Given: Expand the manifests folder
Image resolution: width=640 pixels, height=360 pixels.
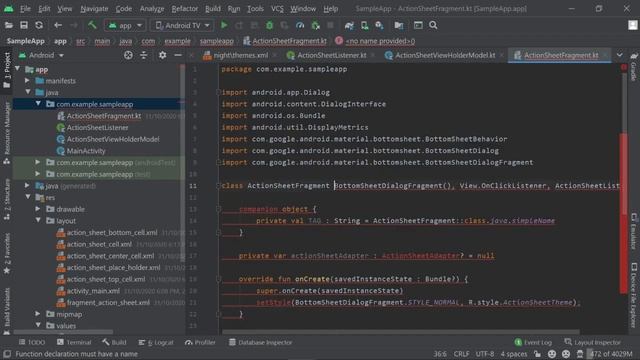Looking at the screenshot, I should [27, 81].
